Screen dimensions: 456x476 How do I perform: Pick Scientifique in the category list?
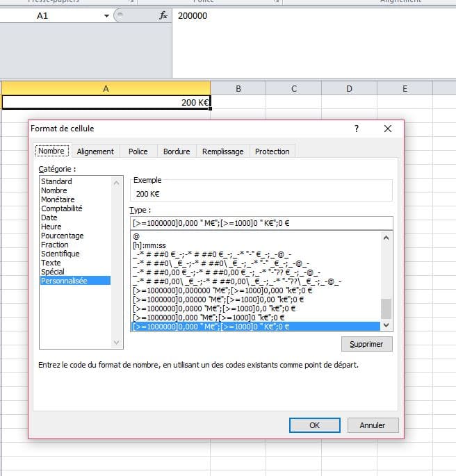(60, 254)
